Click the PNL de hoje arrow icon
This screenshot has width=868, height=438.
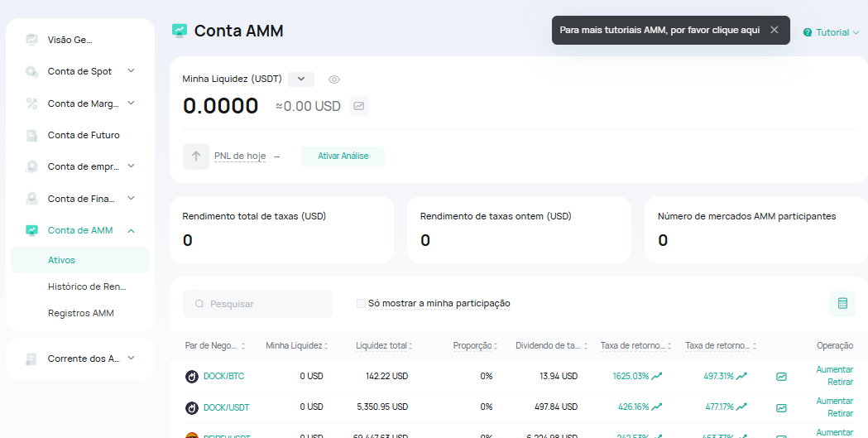pyautogui.click(x=196, y=156)
